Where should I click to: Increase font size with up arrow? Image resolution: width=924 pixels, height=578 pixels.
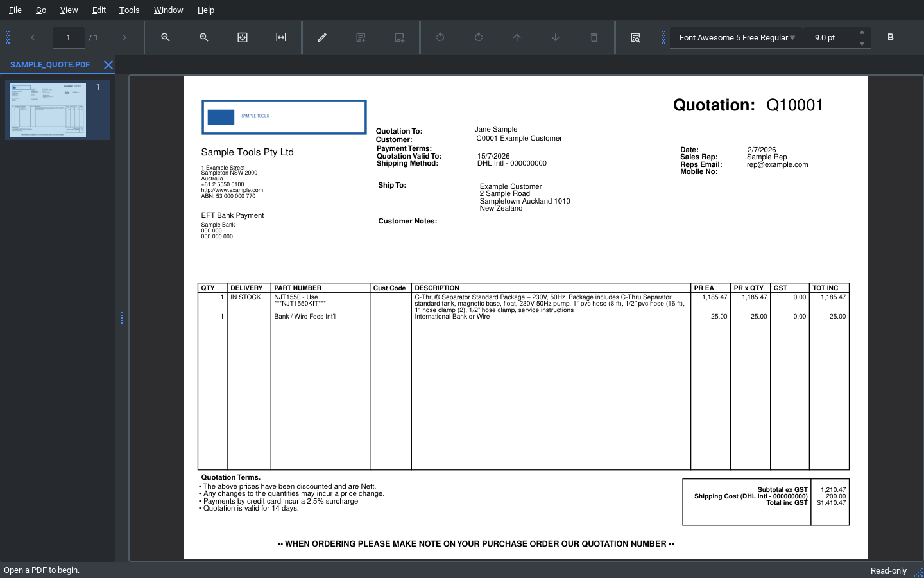pyautogui.click(x=862, y=32)
